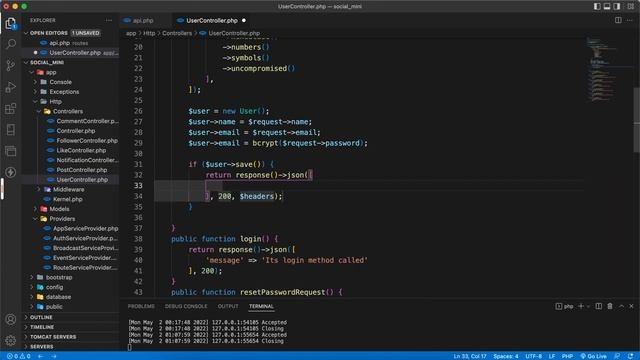Screen dimensions: 640x360
Task: Open the Extensions view
Action: 11,109
